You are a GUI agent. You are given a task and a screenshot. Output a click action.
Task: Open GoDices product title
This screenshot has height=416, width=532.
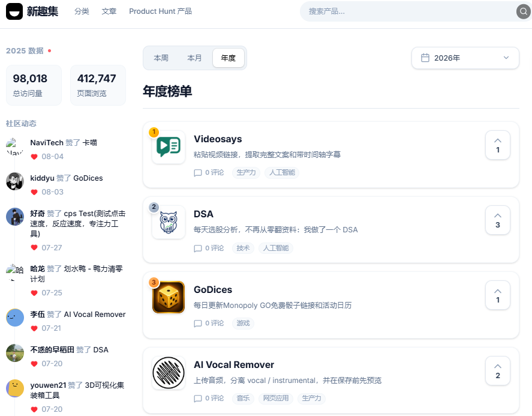[x=213, y=290]
